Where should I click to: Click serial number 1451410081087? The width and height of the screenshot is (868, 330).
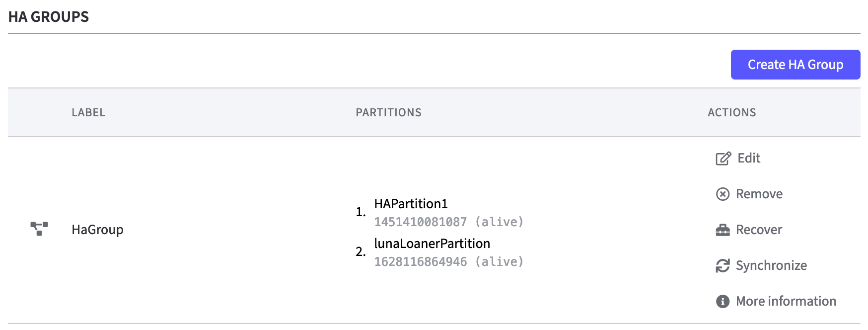tap(420, 222)
